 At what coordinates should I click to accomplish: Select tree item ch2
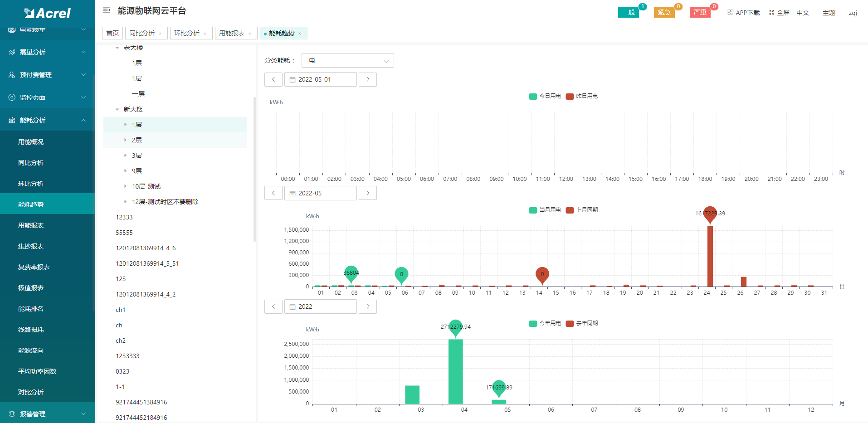(121, 340)
